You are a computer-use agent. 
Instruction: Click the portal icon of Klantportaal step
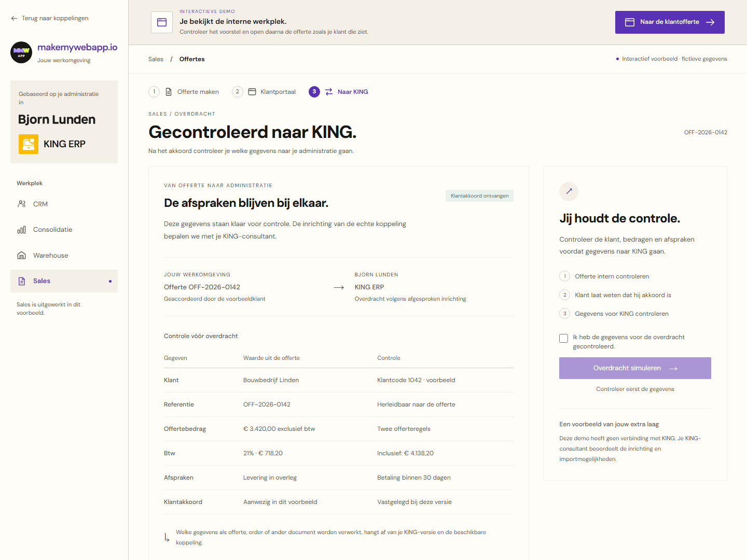click(x=252, y=92)
